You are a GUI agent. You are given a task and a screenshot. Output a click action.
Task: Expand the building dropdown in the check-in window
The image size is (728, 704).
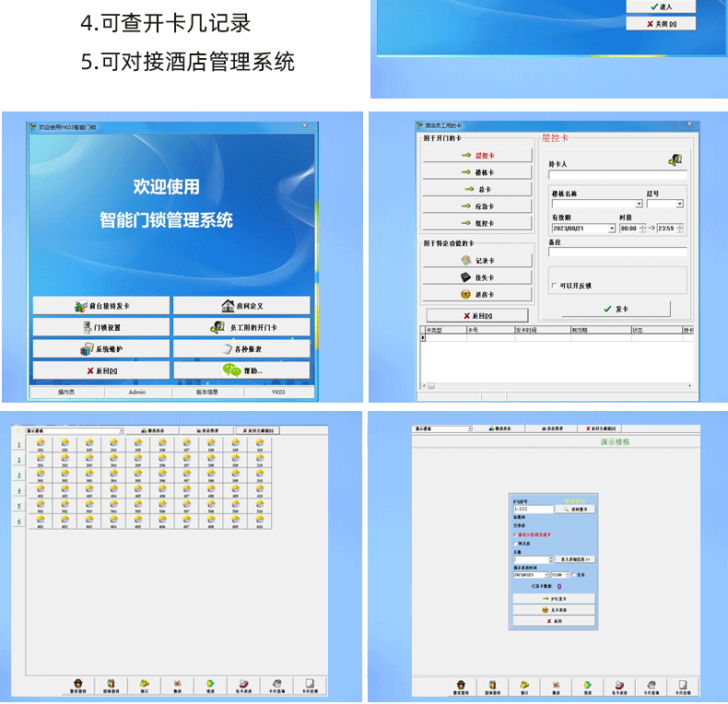[469, 428]
